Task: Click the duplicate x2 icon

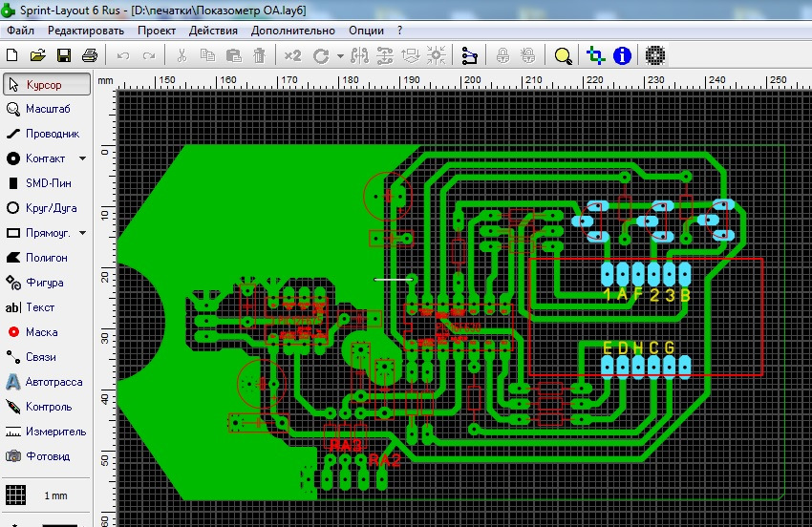Action: pos(292,55)
